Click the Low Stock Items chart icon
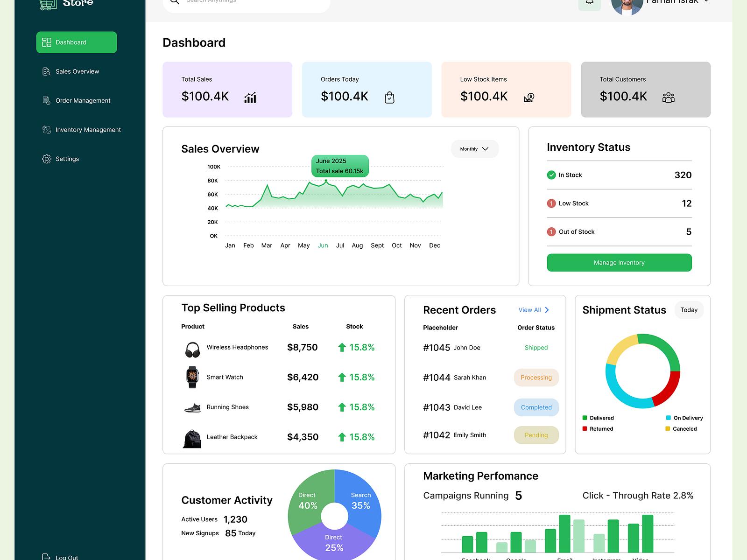The height and width of the screenshot is (560, 747). [529, 98]
